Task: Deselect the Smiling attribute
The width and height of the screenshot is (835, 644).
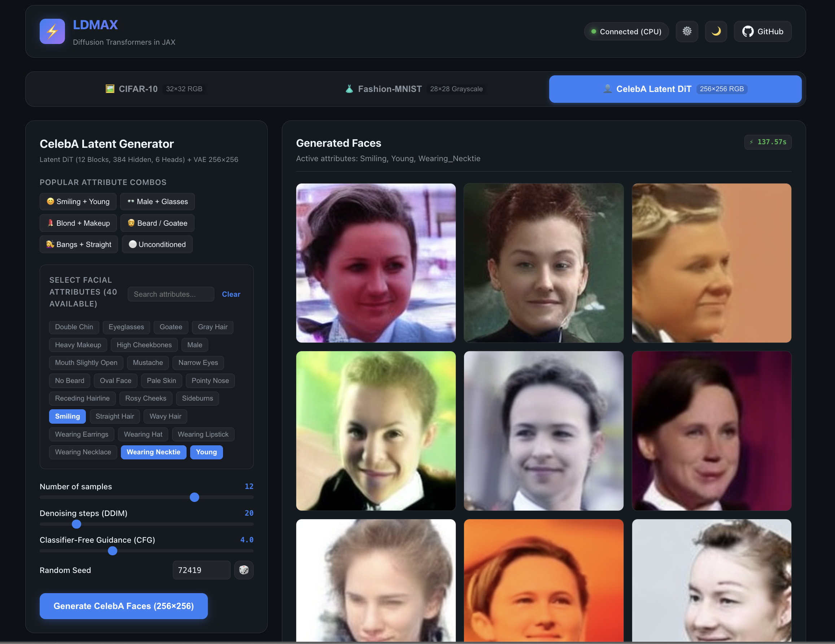Action: point(67,416)
